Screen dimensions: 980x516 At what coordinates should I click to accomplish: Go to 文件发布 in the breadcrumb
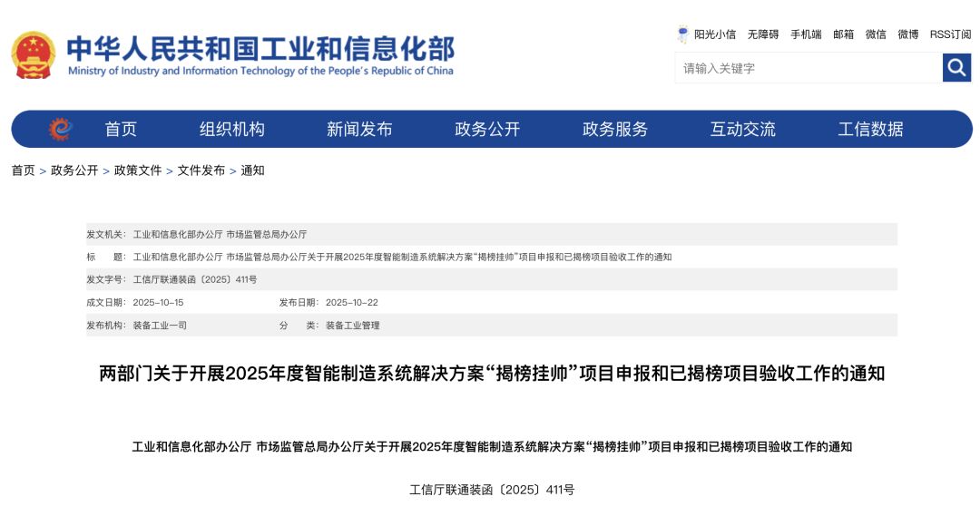[x=201, y=170]
